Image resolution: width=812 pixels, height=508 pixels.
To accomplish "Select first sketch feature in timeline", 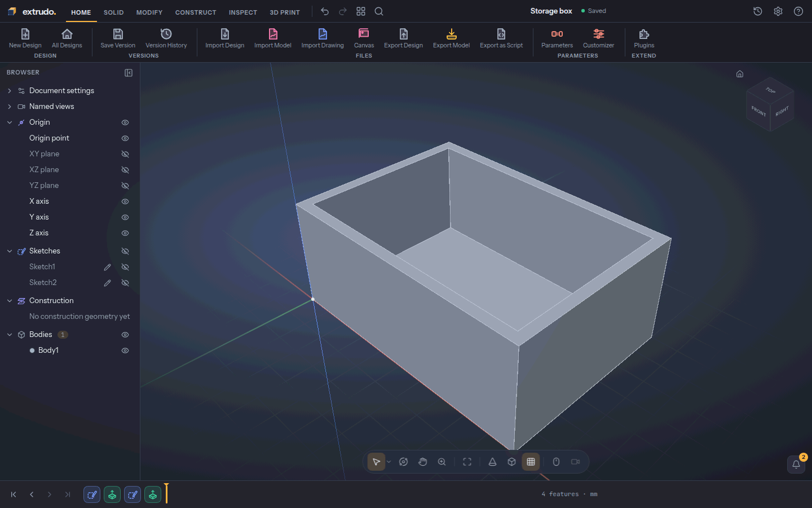I will [x=92, y=495].
